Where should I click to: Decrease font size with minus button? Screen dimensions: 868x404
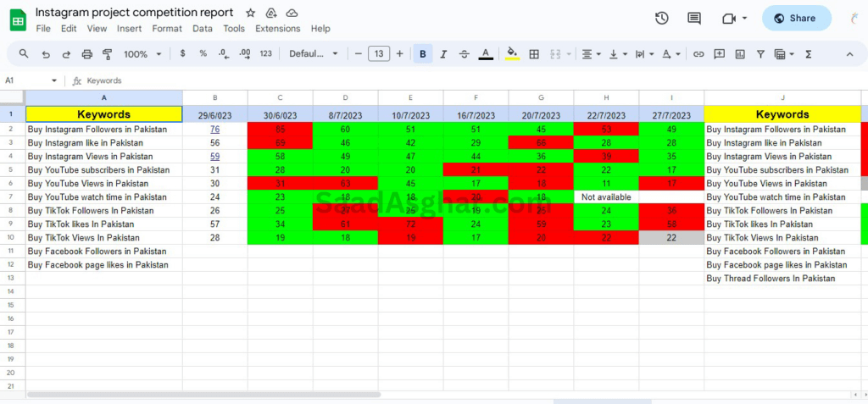tap(359, 53)
